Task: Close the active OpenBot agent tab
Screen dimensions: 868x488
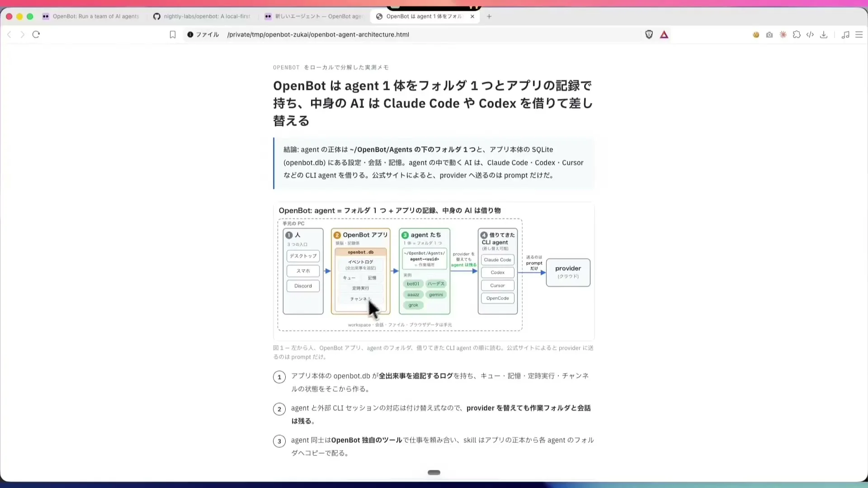Action: 472,16
